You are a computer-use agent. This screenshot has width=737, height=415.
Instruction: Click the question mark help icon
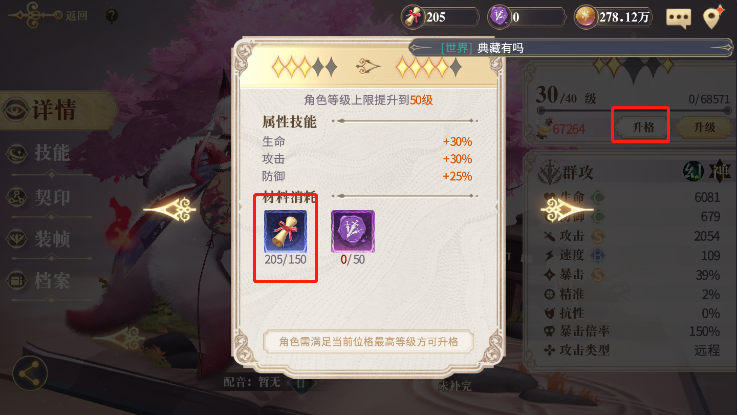tap(111, 16)
